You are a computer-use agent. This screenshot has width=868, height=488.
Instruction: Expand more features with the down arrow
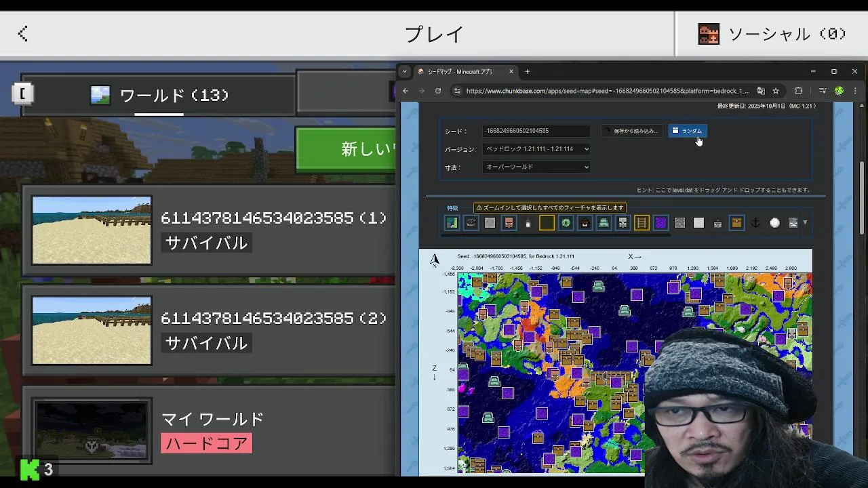click(805, 222)
